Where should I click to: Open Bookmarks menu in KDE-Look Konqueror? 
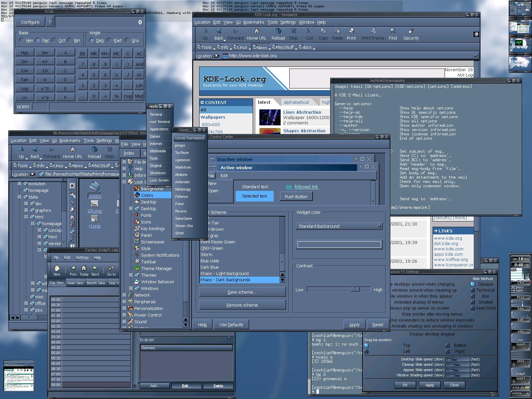pos(254,22)
